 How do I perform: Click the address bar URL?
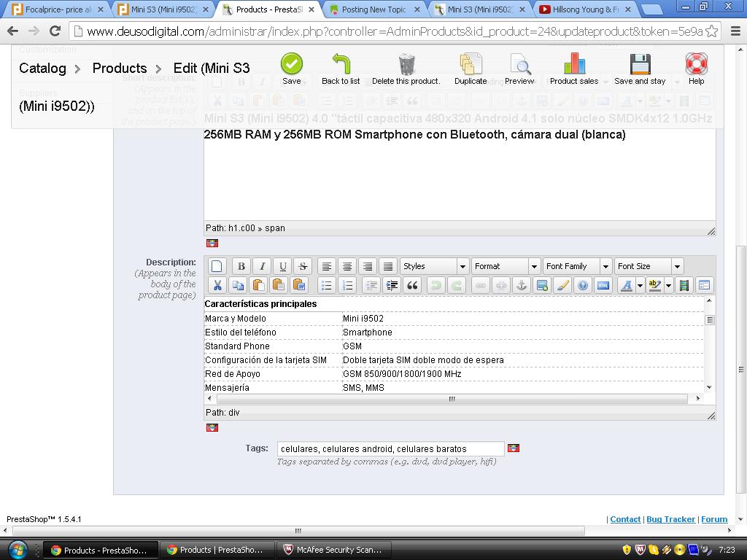coord(395,31)
